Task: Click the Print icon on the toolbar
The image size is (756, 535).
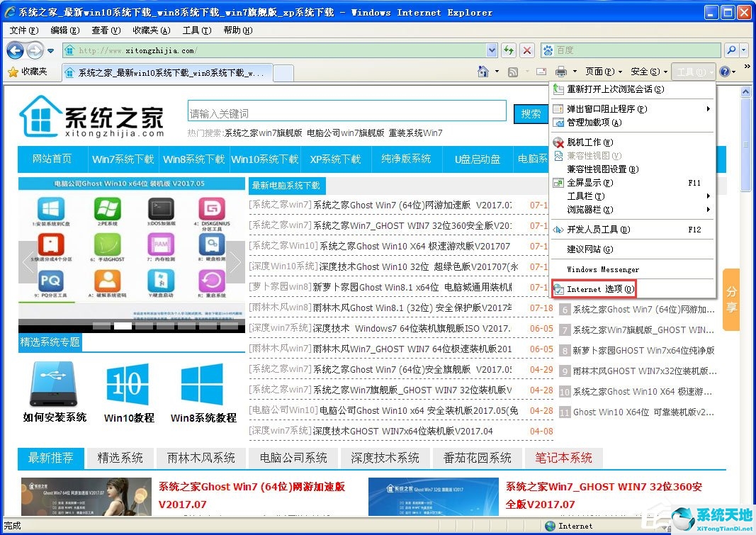Action: point(561,71)
